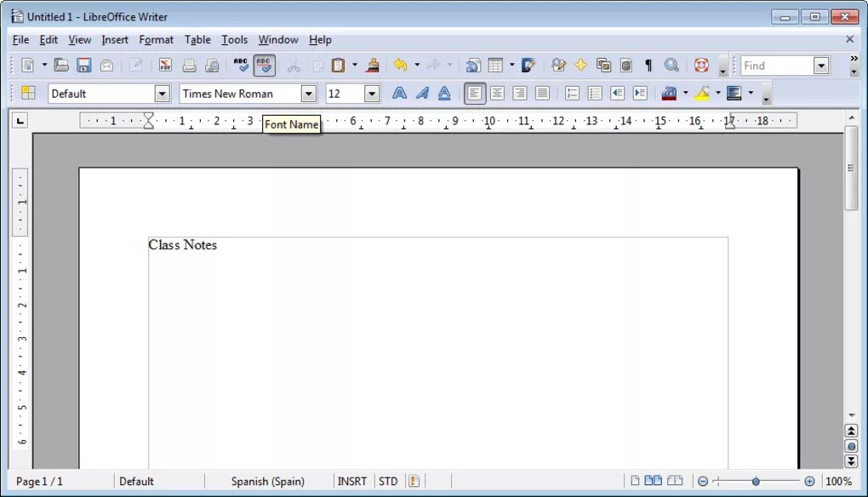Click the Paste clipboard icon

338,66
